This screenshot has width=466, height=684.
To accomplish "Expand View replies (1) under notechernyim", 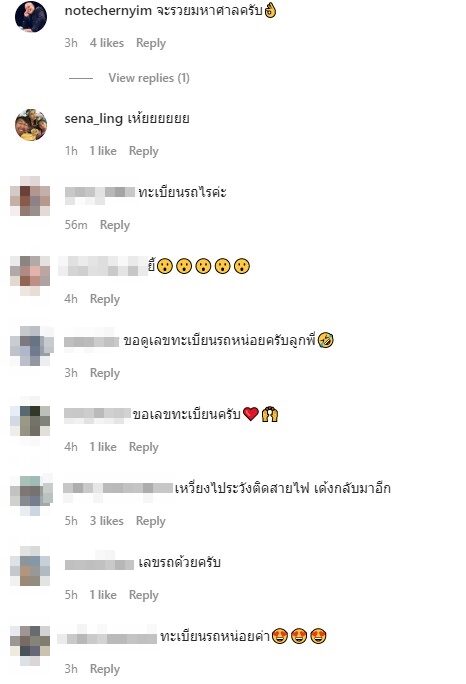I will click(x=149, y=78).
